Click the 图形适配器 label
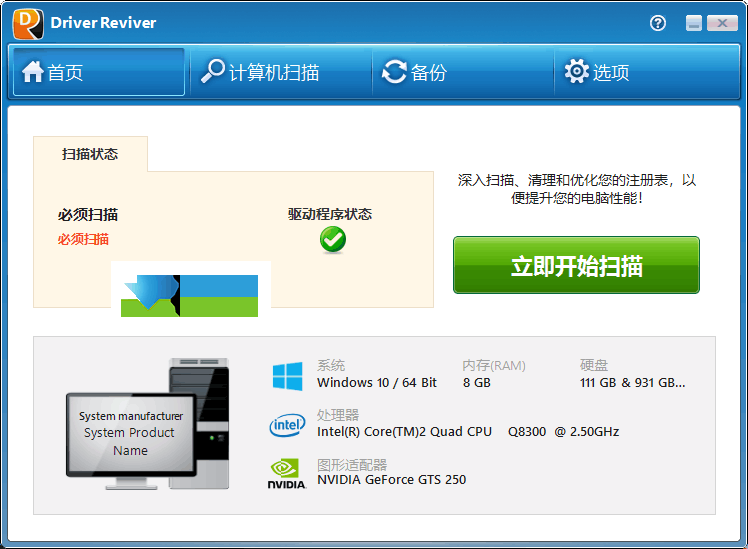Screen dimensions: 748x549 pos(352,465)
